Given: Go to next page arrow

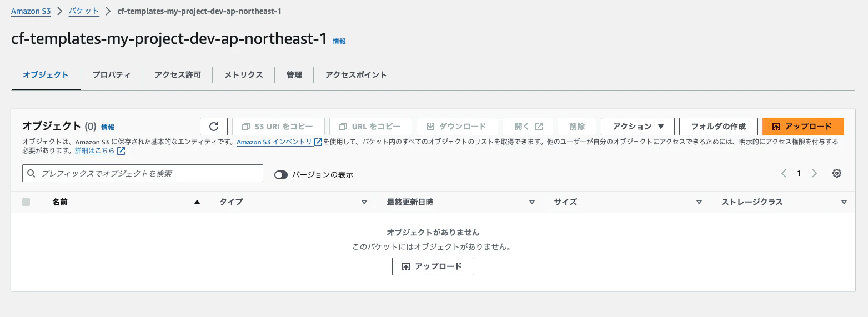Looking at the screenshot, I should pos(815,173).
